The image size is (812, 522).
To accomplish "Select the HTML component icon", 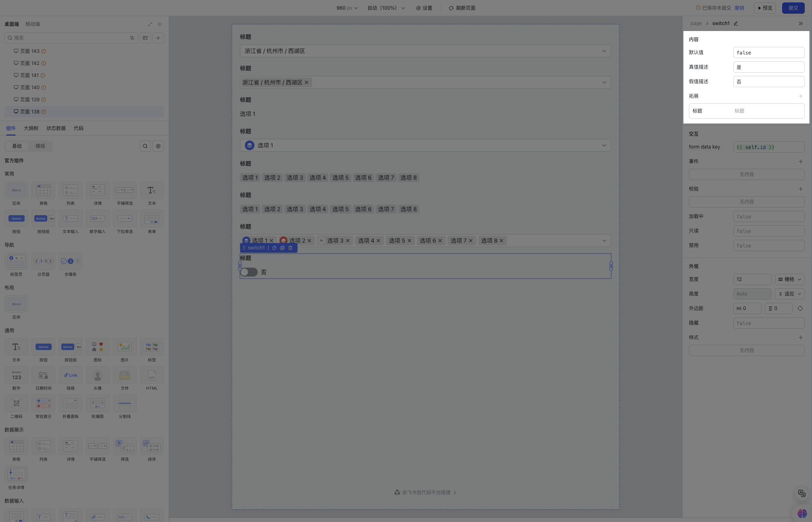I will pyautogui.click(x=152, y=375).
